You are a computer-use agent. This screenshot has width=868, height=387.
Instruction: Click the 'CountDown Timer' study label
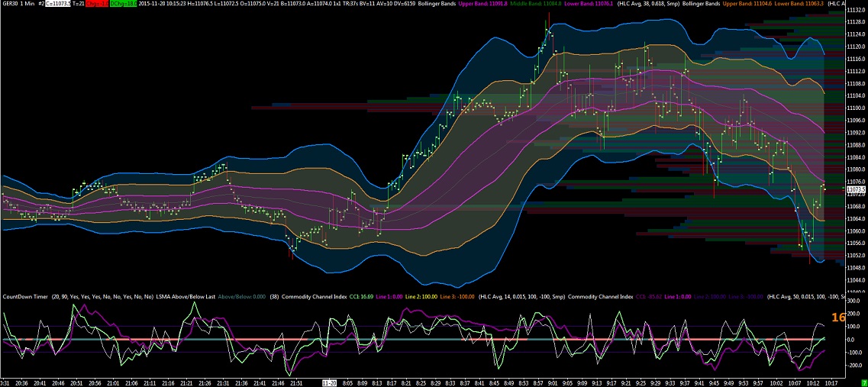25,297
